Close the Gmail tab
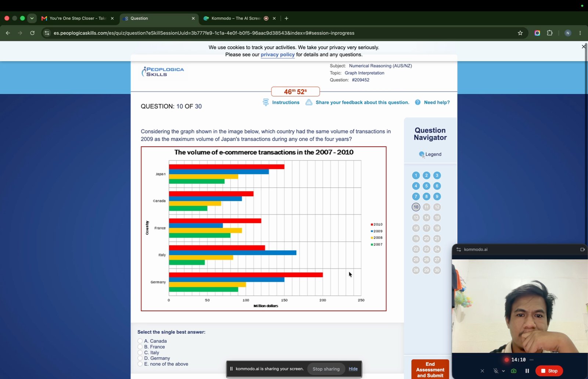Image resolution: width=588 pixels, height=379 pixels. click(112, 18)
